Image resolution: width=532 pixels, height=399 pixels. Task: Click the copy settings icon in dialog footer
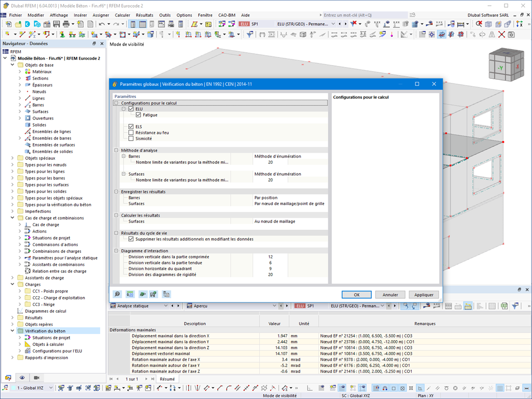[166, 294]
